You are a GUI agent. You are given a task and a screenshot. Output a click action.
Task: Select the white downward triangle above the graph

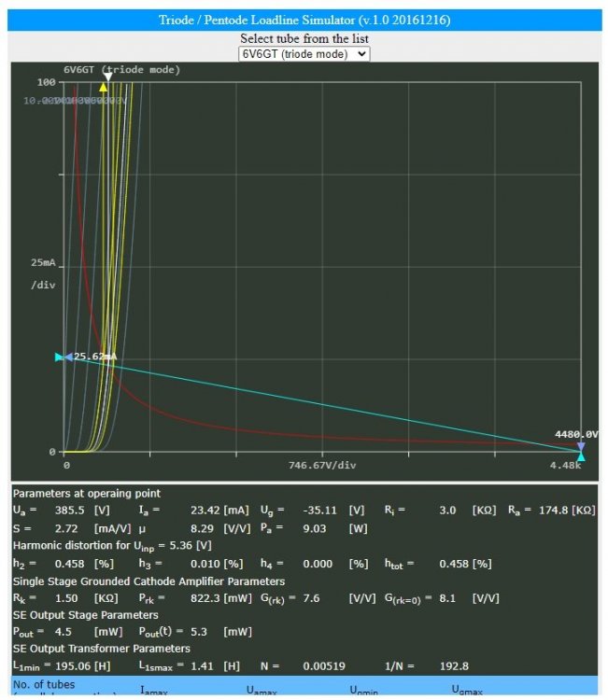107,76
